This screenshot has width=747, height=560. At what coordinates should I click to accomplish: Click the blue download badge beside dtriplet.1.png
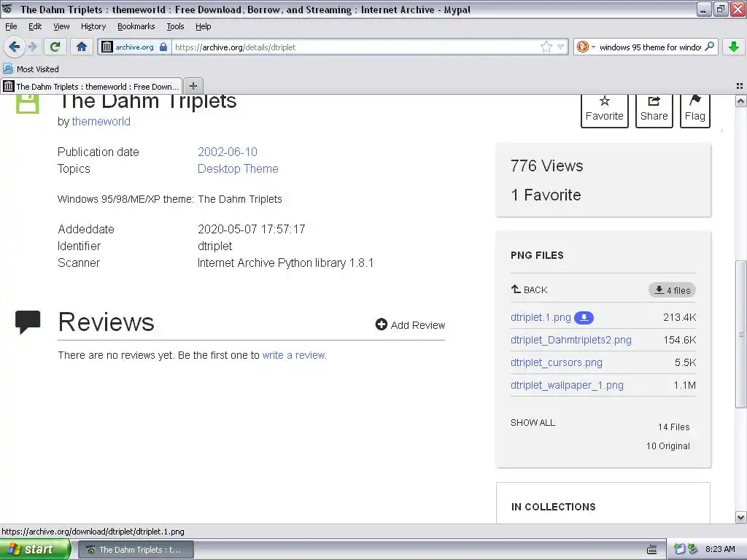click(x=584, y=318)
